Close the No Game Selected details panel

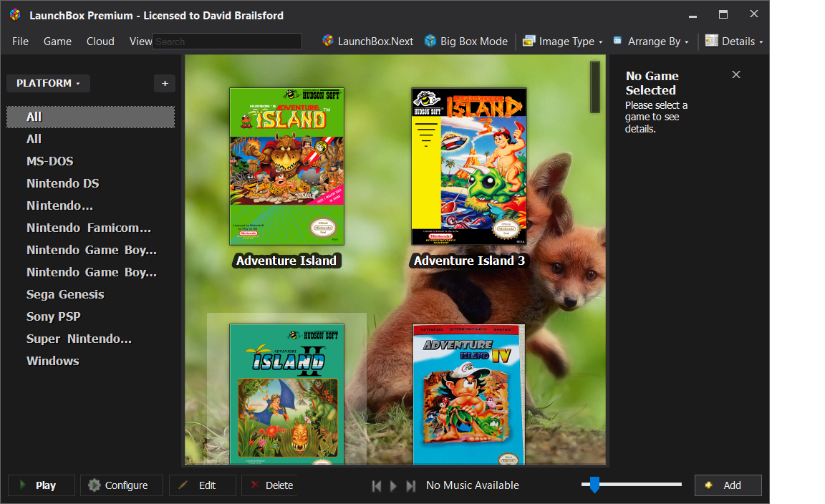pos(736,74)
